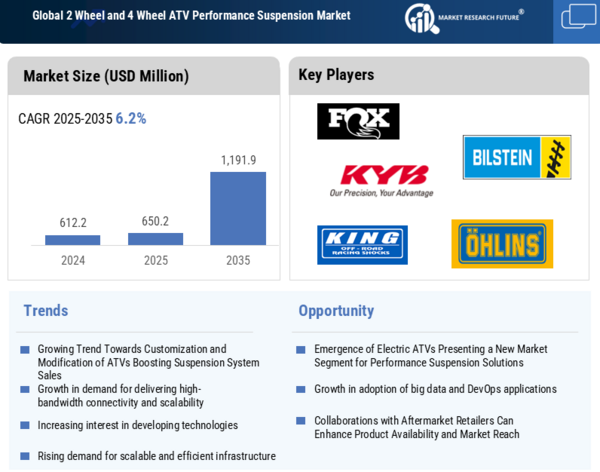Click the overlapping windows icon top right
The width and height of the screenshot is (600, 472).
[x=578, y=17]
